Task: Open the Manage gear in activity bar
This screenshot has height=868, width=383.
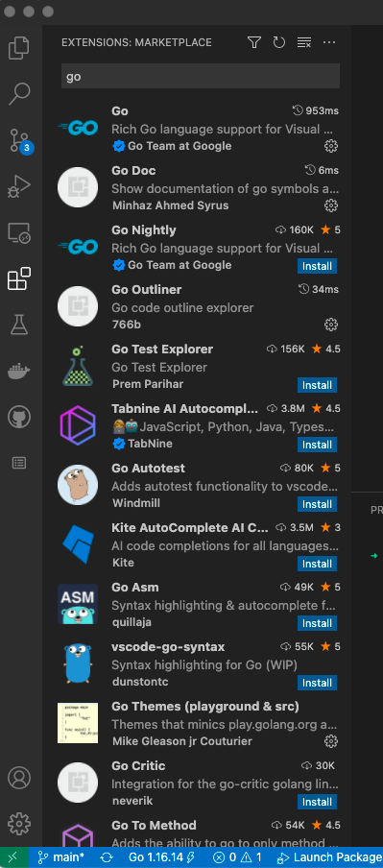Action: (19, 823)
